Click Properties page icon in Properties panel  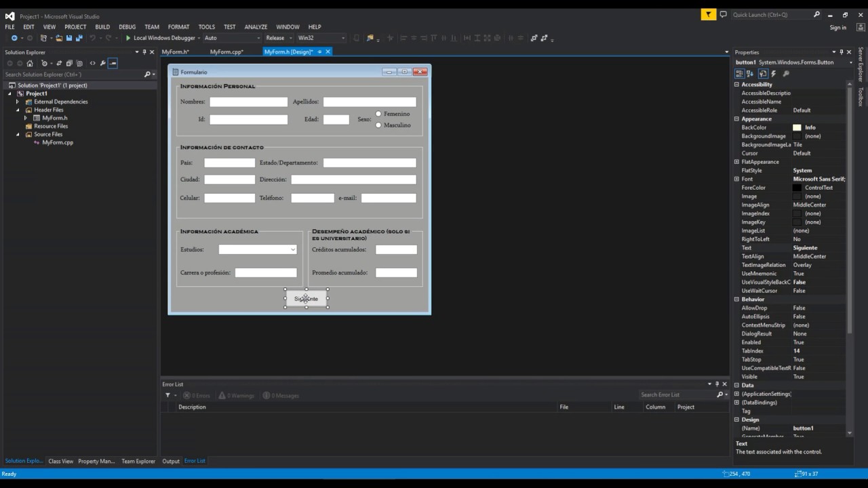pyautogui.click(x=763, y=74)
